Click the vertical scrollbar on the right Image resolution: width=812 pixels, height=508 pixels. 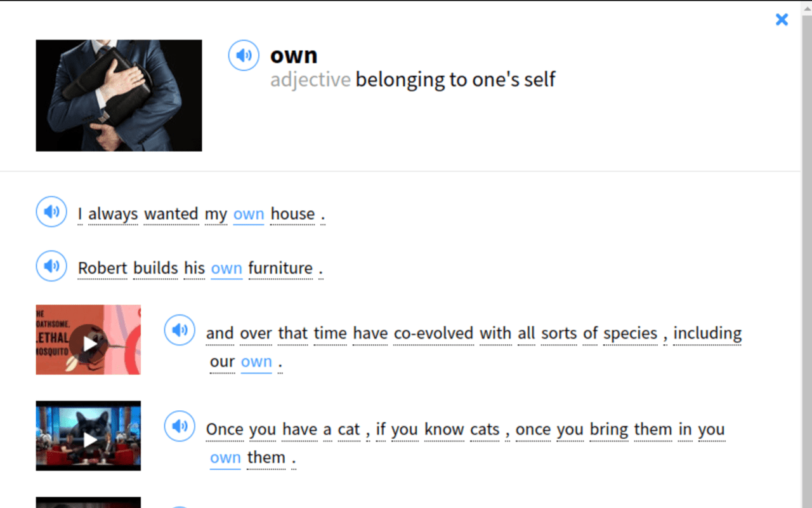click(x=806, y=254)
